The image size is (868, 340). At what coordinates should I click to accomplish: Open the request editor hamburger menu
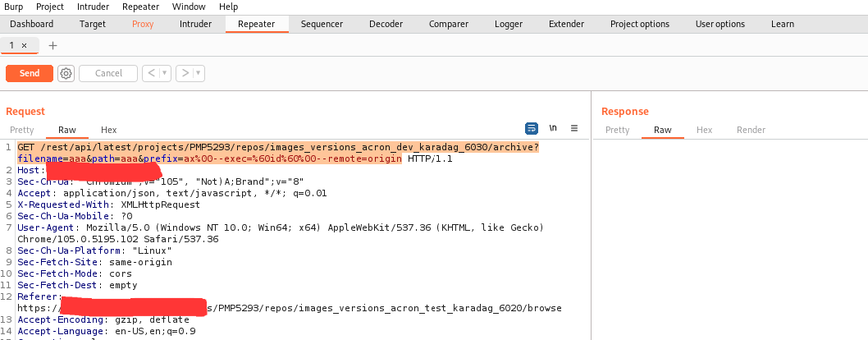[574, 129]
